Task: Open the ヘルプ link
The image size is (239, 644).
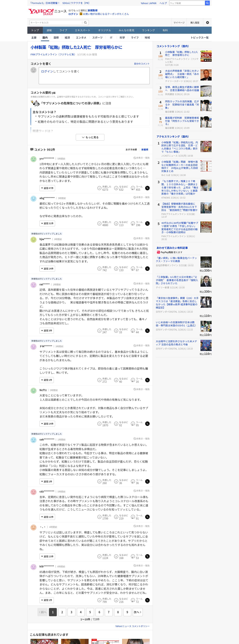Action: [x=163, y=3]
